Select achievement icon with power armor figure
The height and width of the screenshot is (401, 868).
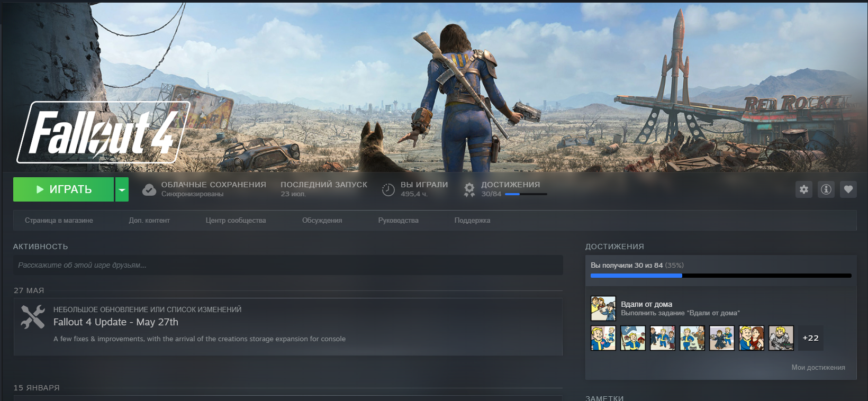(x=781, y=338)
